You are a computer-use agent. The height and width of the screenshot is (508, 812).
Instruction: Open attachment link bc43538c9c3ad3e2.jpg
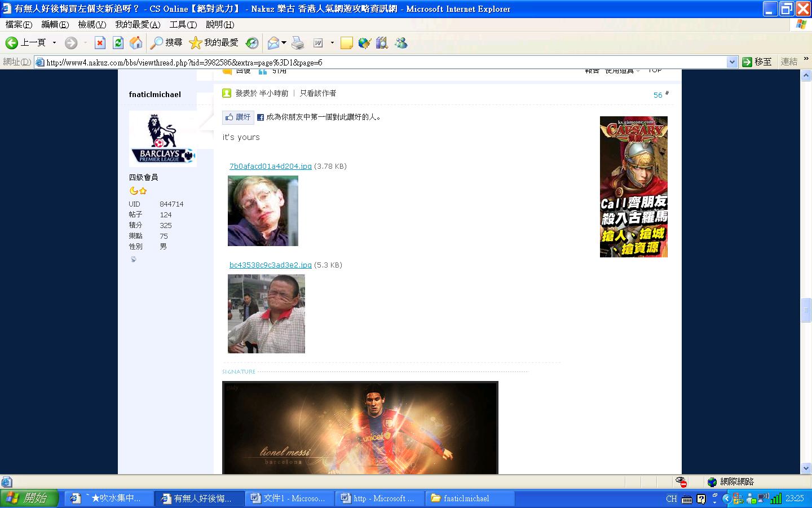[271, 265]
